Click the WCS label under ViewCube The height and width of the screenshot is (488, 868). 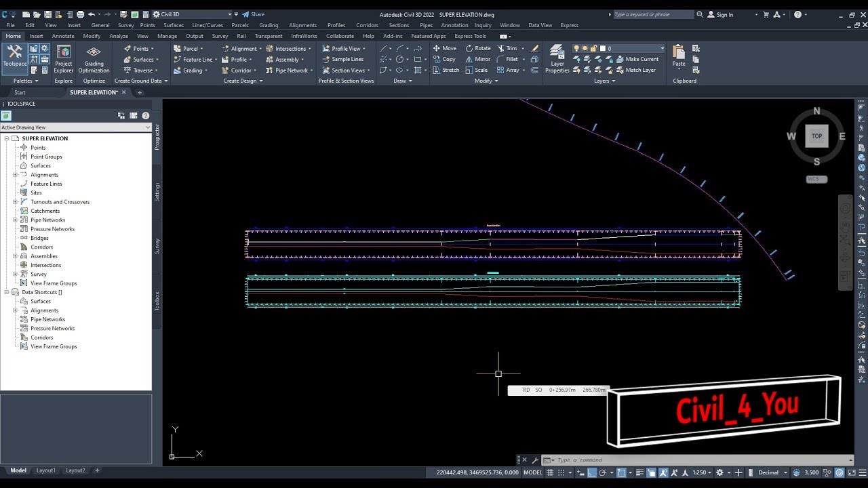pyautogui.click(x=816, y=179)
